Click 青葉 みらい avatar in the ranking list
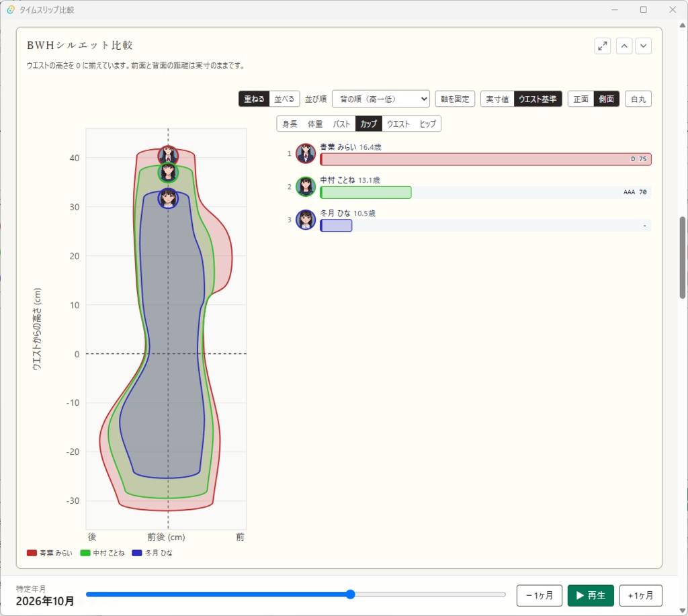 coord(306,154)
